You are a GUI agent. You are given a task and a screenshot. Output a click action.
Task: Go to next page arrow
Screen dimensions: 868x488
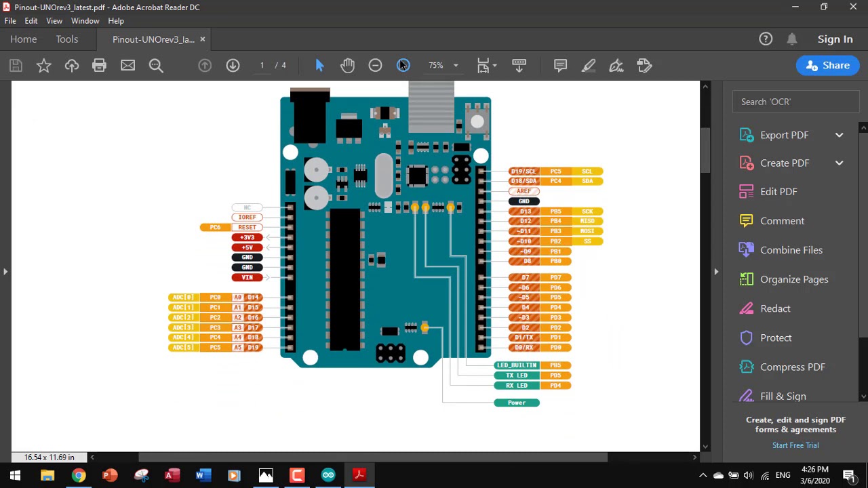[x=233, y=66]
